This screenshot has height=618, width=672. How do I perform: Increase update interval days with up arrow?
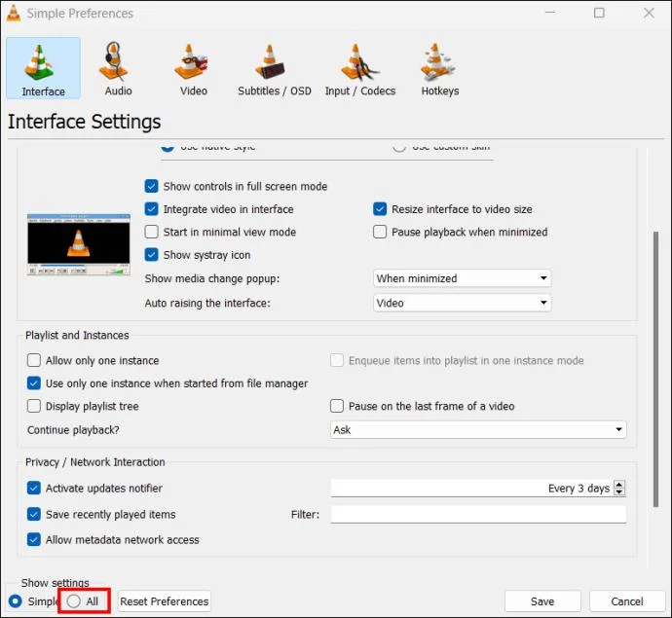pos(619,485)
